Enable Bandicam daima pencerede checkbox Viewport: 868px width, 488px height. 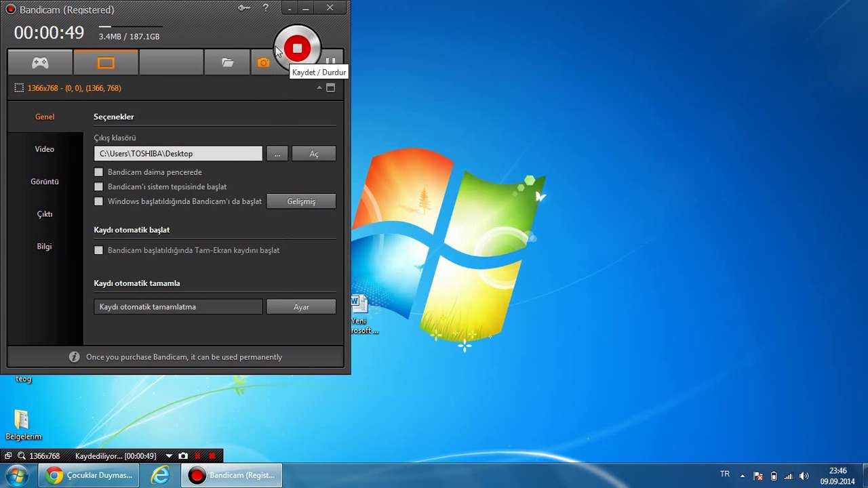[x=99, y=172]
